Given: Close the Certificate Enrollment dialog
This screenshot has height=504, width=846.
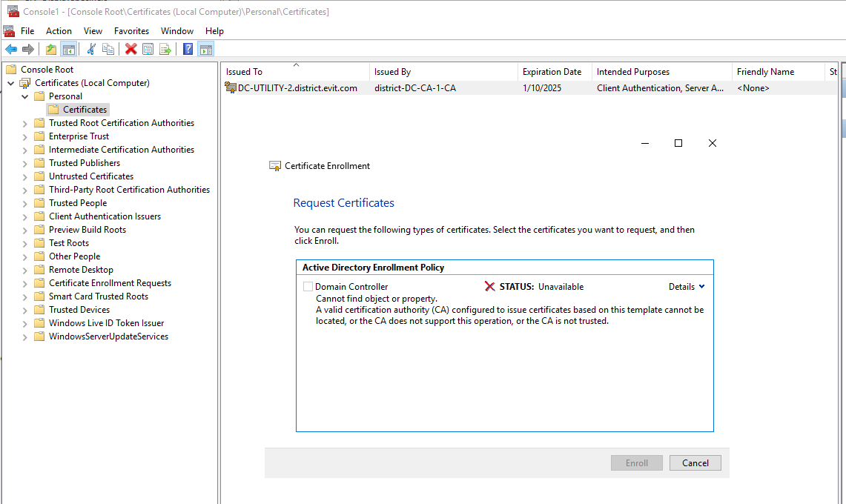Looking at the screenshot, I should point(713,143).
